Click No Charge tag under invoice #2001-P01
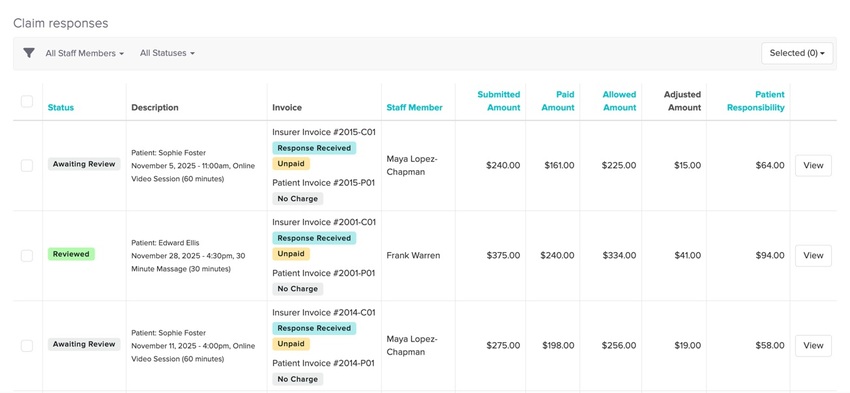 tap(298, 289)
